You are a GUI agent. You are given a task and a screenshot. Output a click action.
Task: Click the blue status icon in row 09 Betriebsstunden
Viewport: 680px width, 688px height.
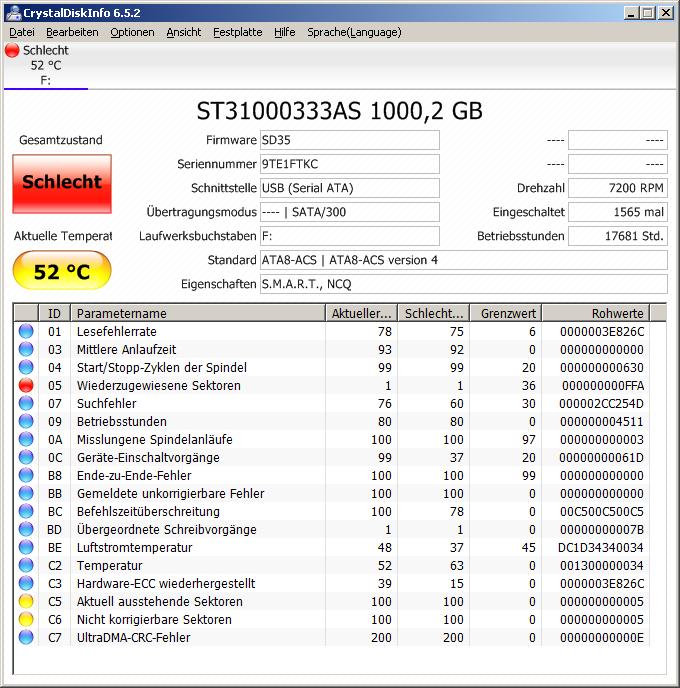tap(26, 421)
